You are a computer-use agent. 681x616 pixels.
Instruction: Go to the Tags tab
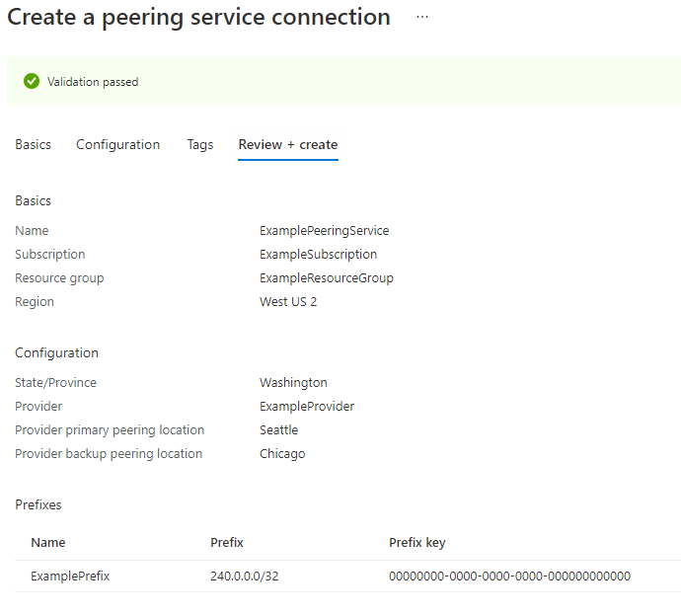pyautogui.click(x=200, y=145)
